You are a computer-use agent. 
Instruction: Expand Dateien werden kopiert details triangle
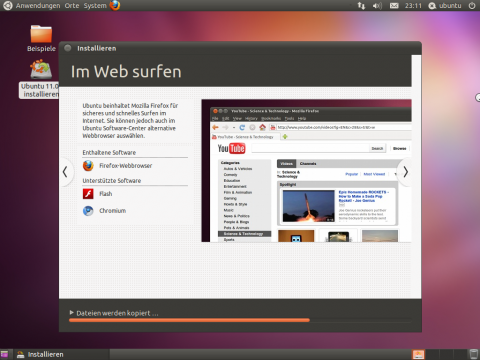(72, 313)
